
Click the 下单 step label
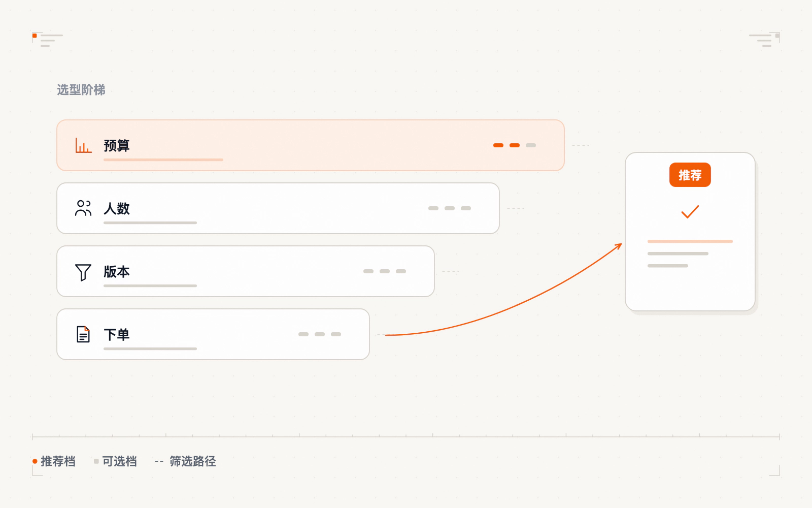point(117,335)
